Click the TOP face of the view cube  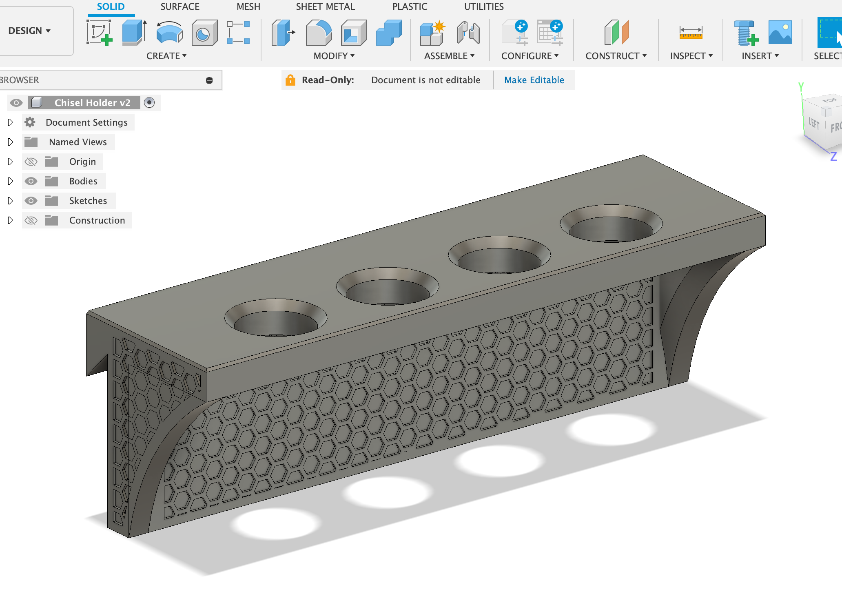[828, 101]
